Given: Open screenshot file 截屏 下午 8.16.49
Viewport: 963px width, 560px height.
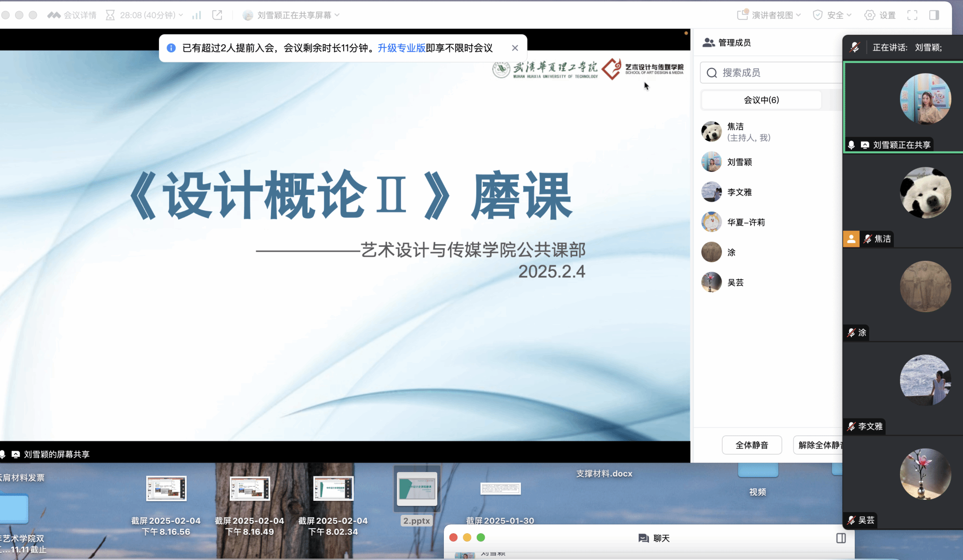Looking at the screenshot, I should 250,506.
